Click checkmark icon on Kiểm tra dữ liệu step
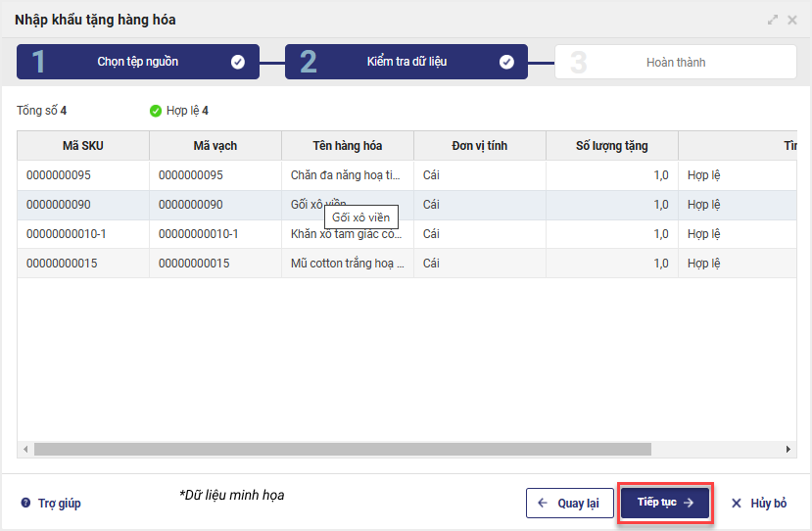The height and width of the screenshot is (531, 812). (x=506, y=62)
